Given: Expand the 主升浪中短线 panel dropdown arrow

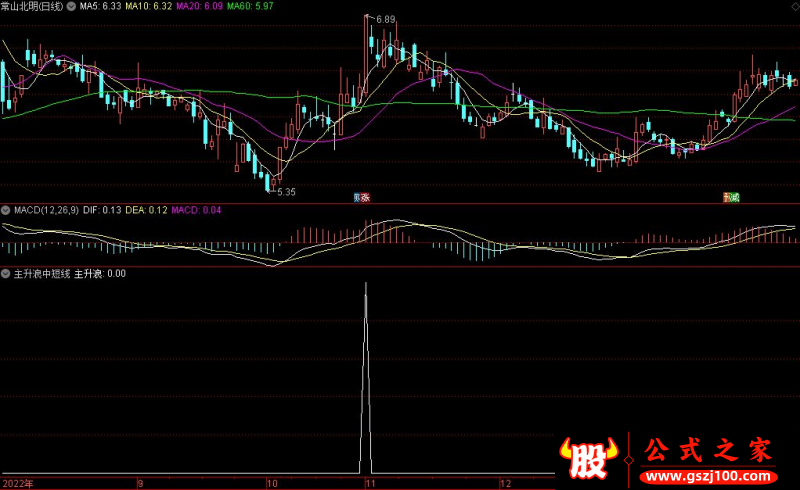Looking at the screenshot, I should [x=5, y=273].
